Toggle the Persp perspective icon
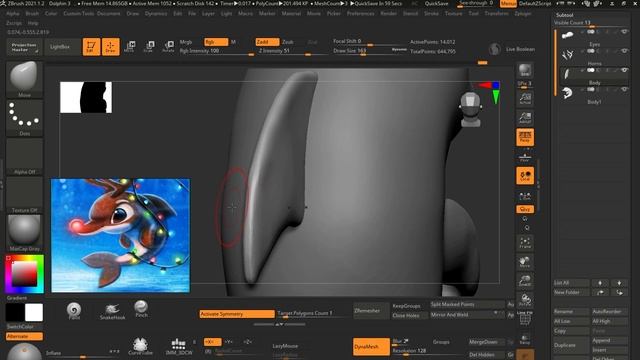Image resolution: width=640 pixels, height=360 pixels. click(525, 137)
